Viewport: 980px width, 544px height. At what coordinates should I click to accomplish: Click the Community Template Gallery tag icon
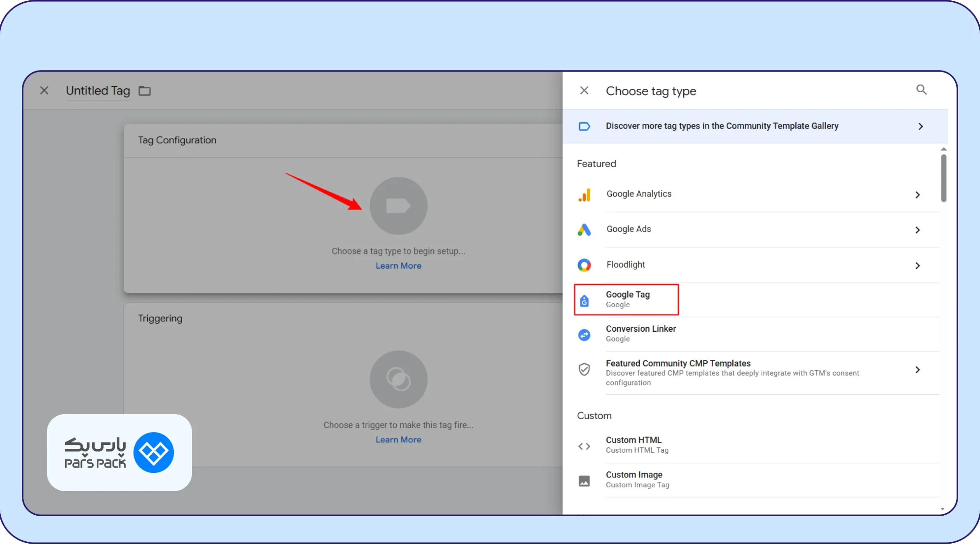click(x=584, y=126)
